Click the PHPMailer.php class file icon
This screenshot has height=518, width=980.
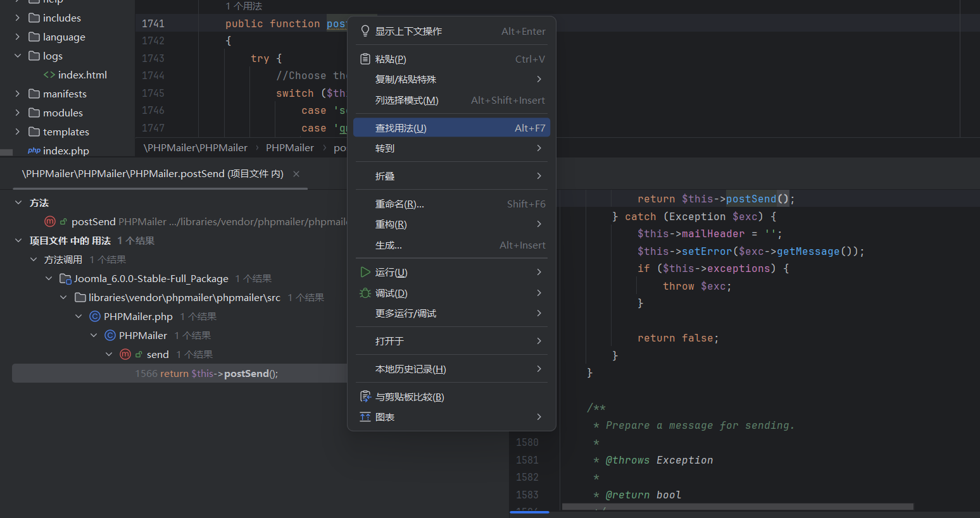[95, 316]
